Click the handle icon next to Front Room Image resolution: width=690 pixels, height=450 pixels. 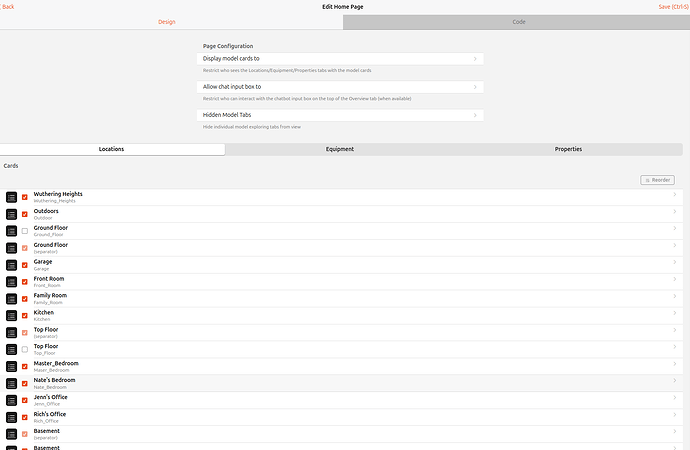coord(11,282)
